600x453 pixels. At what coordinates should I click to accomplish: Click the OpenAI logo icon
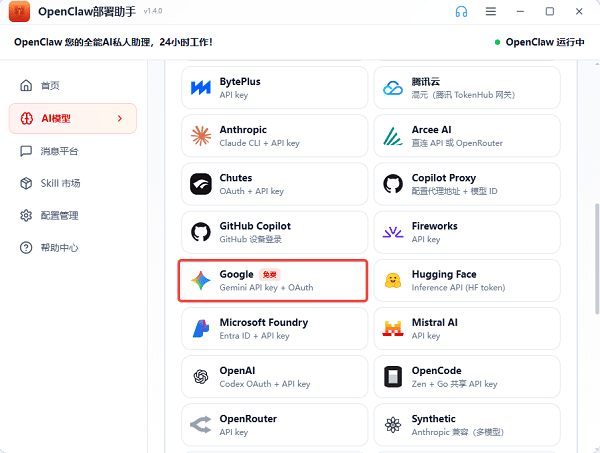coord(201,377)
